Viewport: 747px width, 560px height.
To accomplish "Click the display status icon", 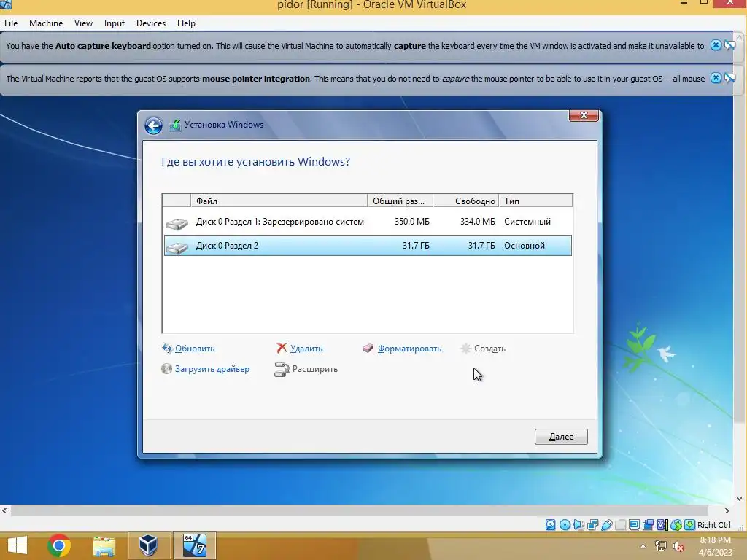I will pyautogui.click(x=634, y=525).
